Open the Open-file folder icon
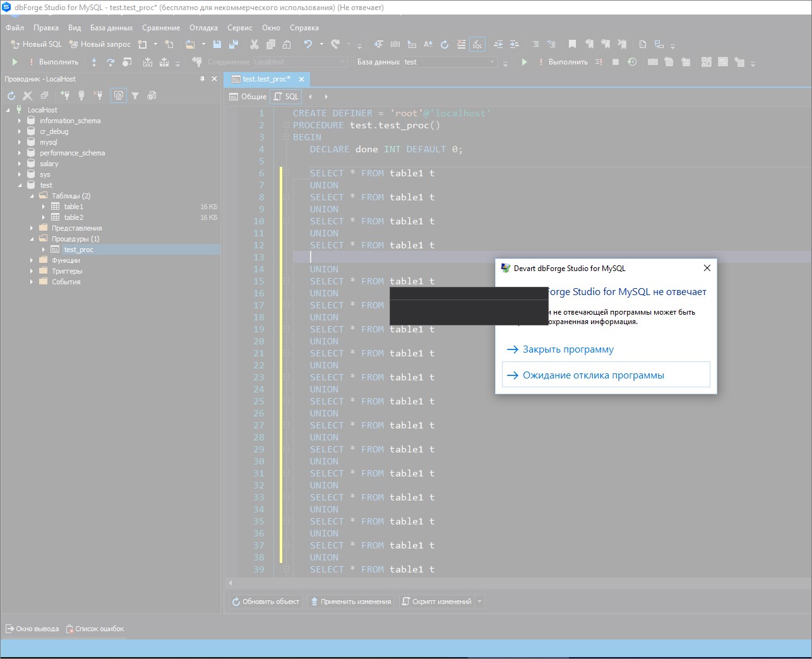This screenshot has height=659, width=812. click(x=190, y=44)
